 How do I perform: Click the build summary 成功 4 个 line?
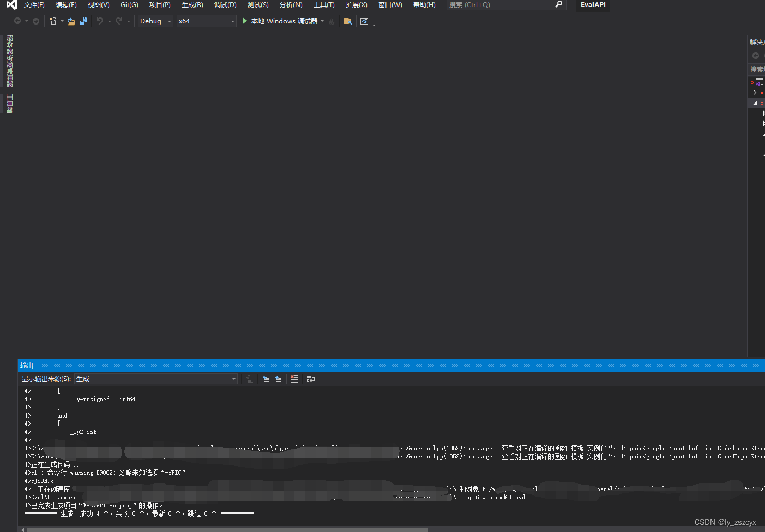pyautogui.click(x=139, y=514)
